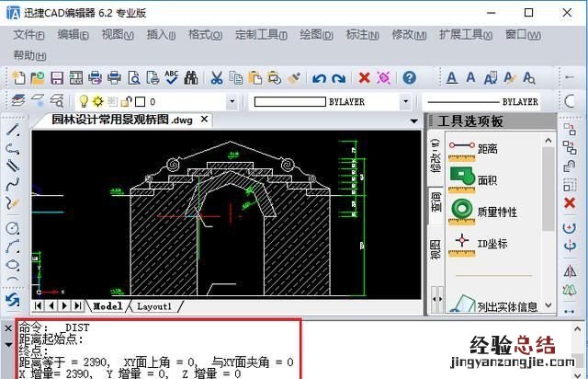Viewport: 588px width, 379px height.
Task: Open the 窗口 menu
Action: (523, 35)
